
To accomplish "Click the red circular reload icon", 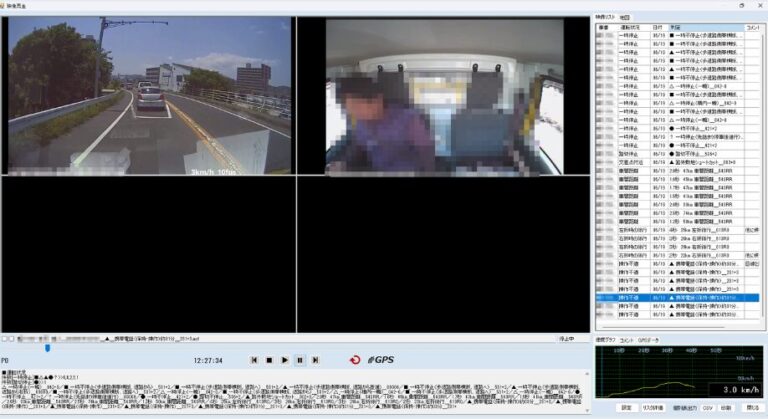I will pyautogui.click(x=355, y=359).
